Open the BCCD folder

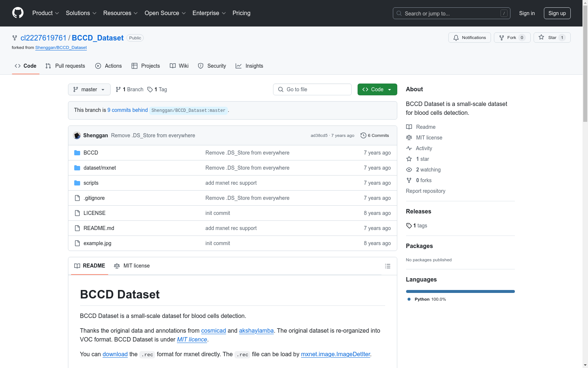coord(91,153)
